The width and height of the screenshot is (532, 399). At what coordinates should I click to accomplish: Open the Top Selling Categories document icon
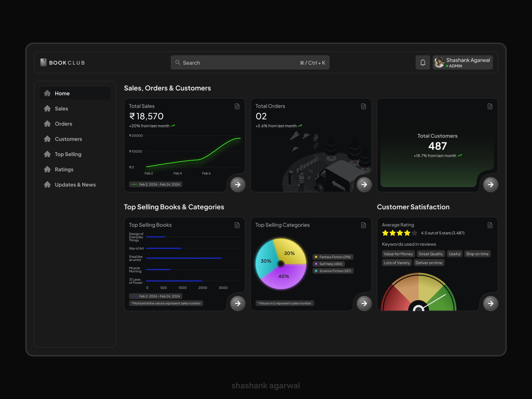tap(363, 225)
